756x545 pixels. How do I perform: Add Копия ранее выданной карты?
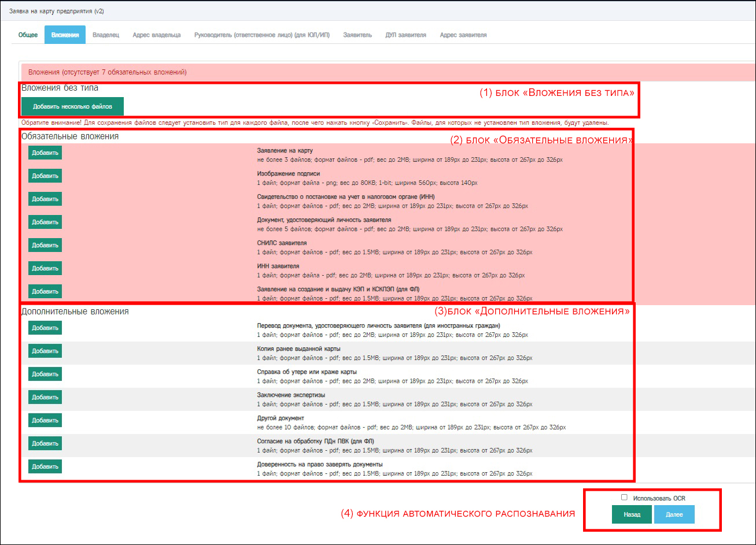(x=45, y=351)
